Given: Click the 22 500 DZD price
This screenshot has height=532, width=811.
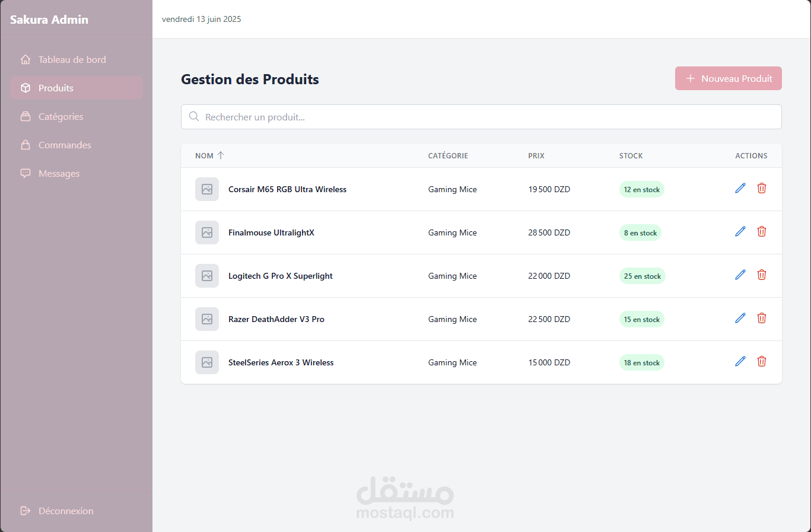Looking at the screenshot, I should (549, 319).
